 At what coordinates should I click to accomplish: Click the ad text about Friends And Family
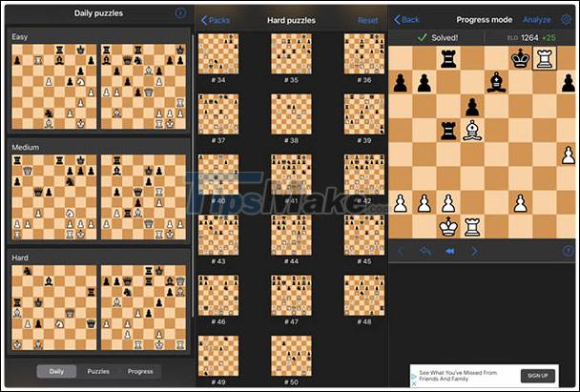pos(458,376)
